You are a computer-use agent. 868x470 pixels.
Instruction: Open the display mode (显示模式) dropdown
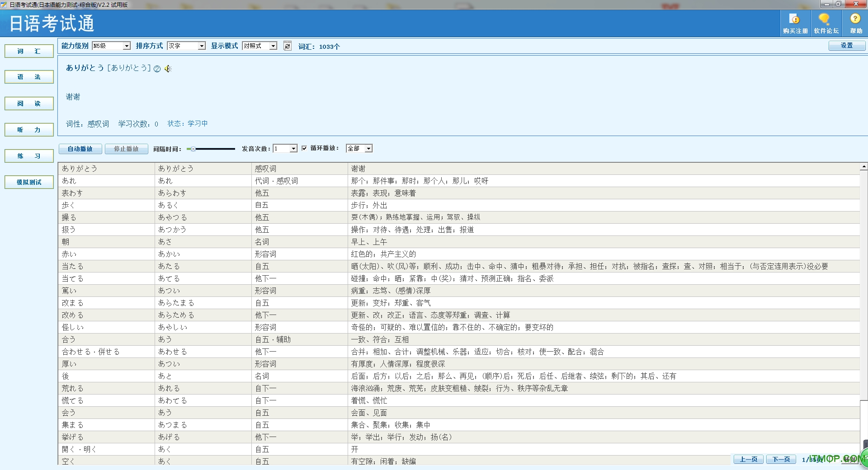coord(259,46)
